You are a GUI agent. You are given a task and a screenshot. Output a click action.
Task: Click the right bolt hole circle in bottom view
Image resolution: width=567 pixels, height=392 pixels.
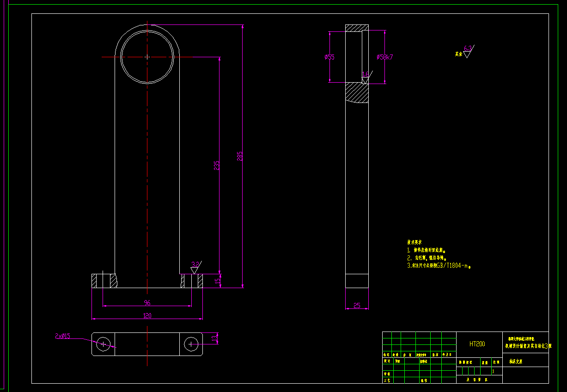click(191, 344)
